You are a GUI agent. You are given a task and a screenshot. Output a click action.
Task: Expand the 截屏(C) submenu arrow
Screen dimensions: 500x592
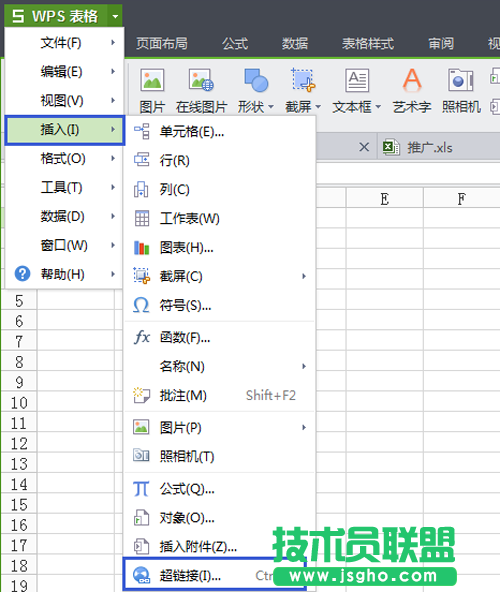point(304,276)
